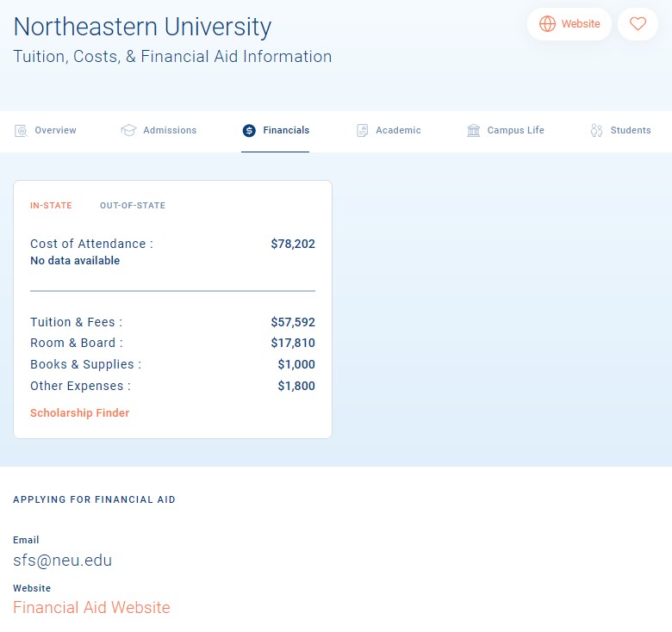Click the $57,592 tuition value
The width and height of the screenshot is (672, 632).
coord(293,322)
